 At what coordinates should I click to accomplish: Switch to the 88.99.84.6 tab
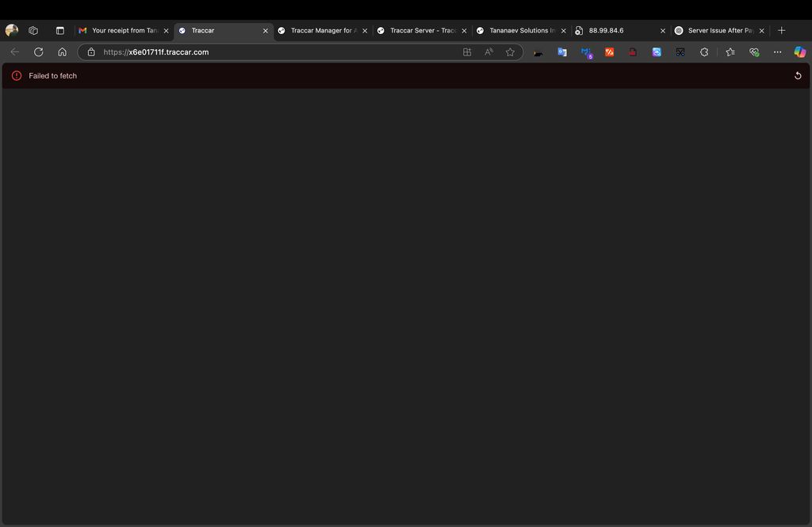(x=620, y=31)
